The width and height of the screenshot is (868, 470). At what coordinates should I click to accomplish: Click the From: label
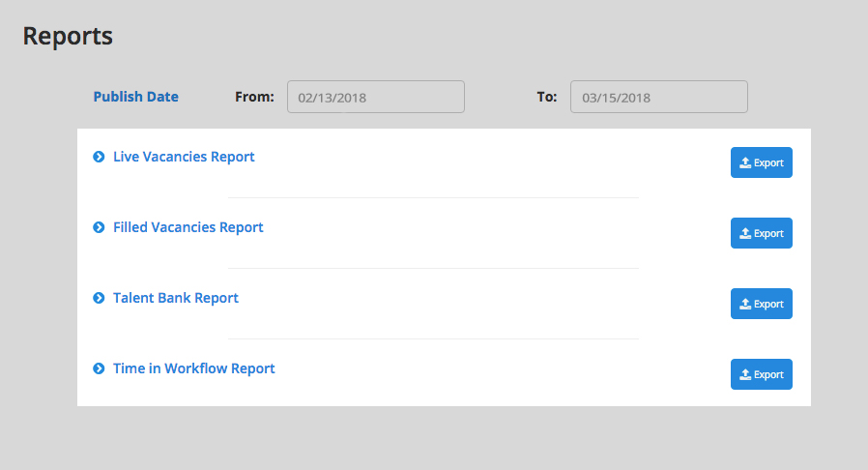click(254, 97)
